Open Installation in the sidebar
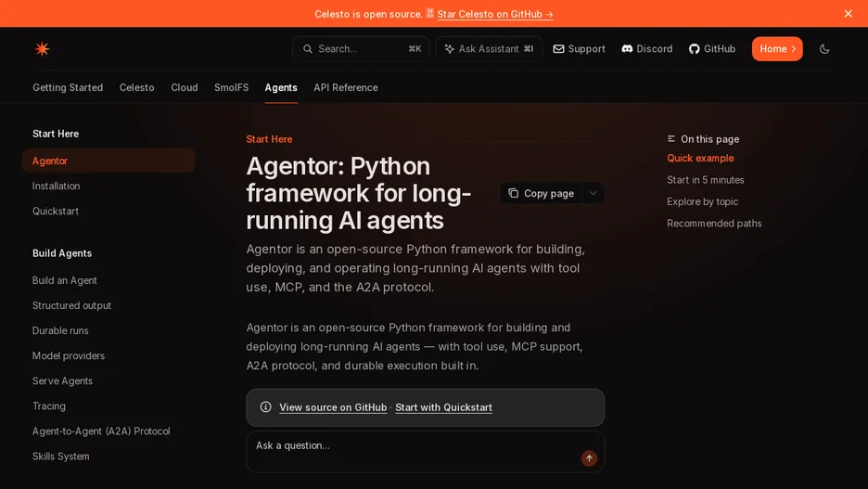This screenshot has height=489, width=868. (56, 187)
